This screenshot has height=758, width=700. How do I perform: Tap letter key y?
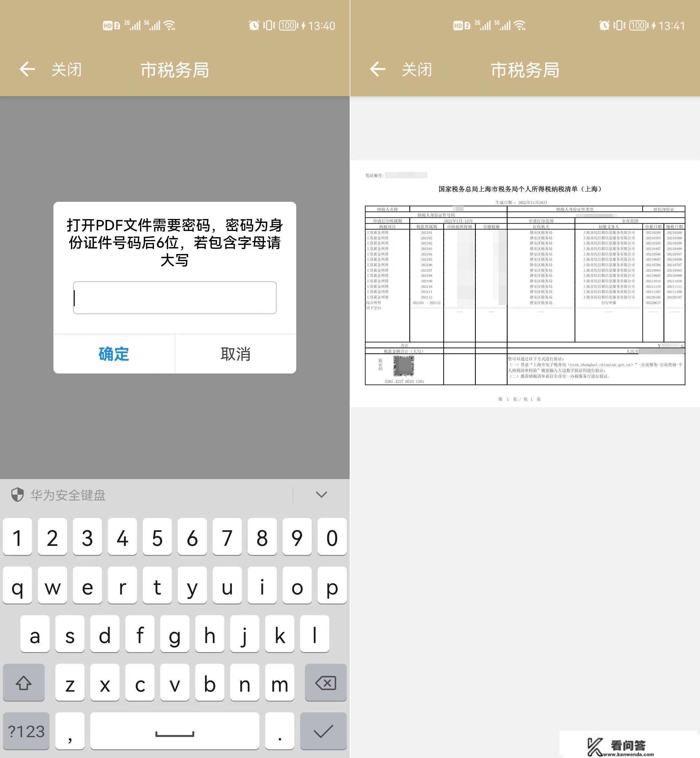pyautogui.click(x=192, y=586)
